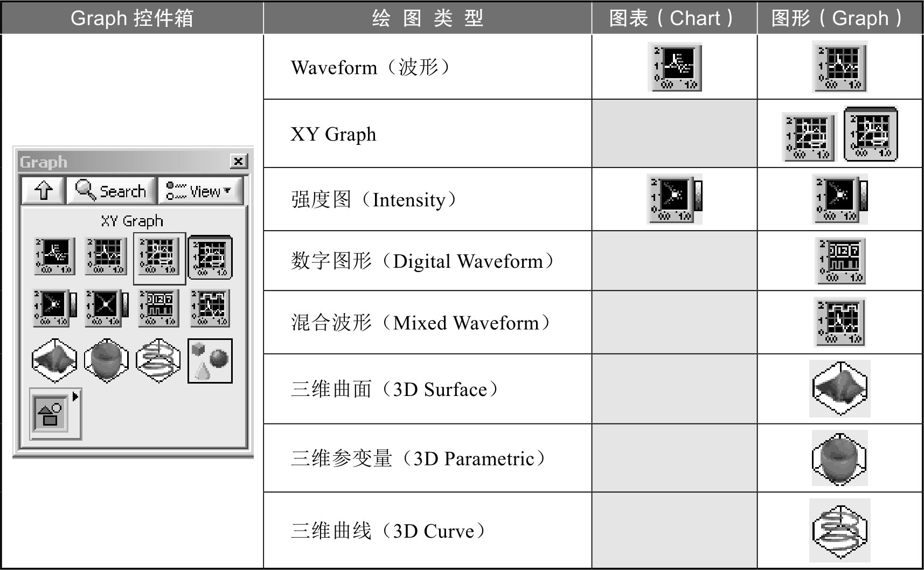Select Waveform Graph icon in the Graph palette
This screenshot has height=570, width=924.
pyautogui.click(x=106, y=256)
